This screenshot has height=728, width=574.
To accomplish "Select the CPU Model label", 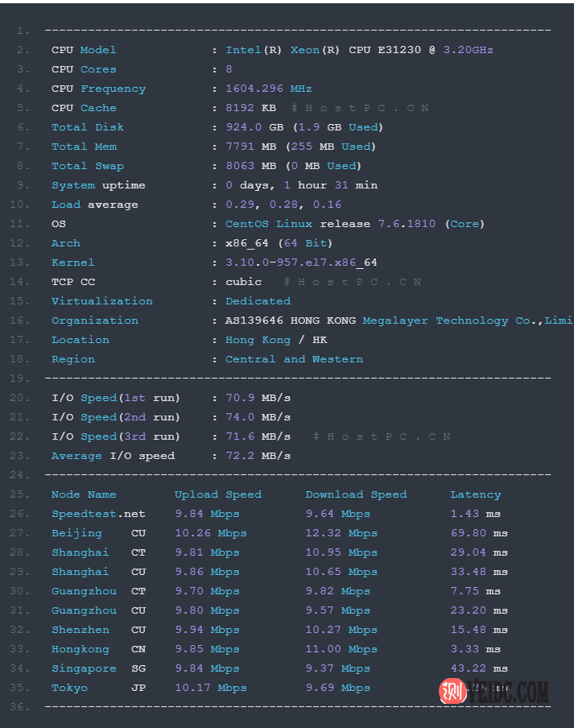I will coord(84,50).
